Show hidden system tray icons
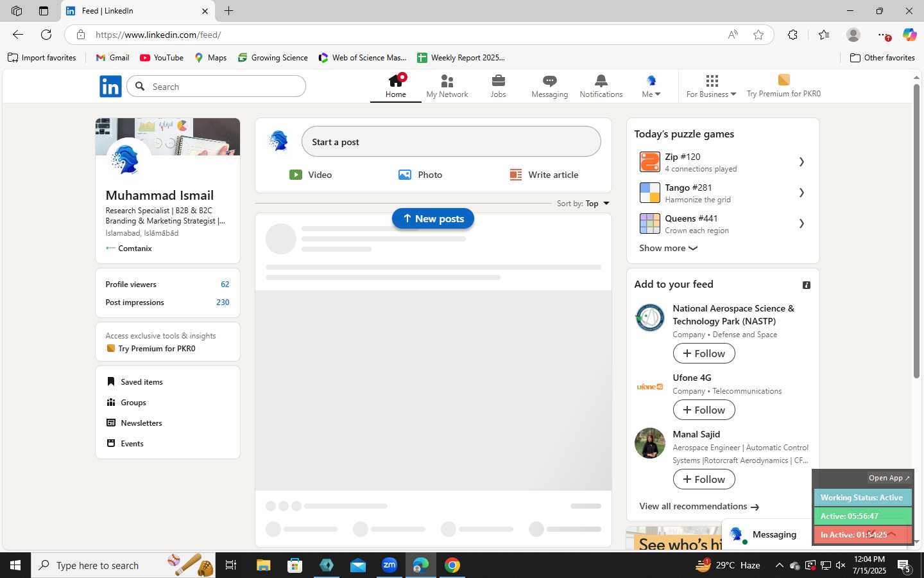The width and height of the screenshot is (924, 578). pos(779,565)
